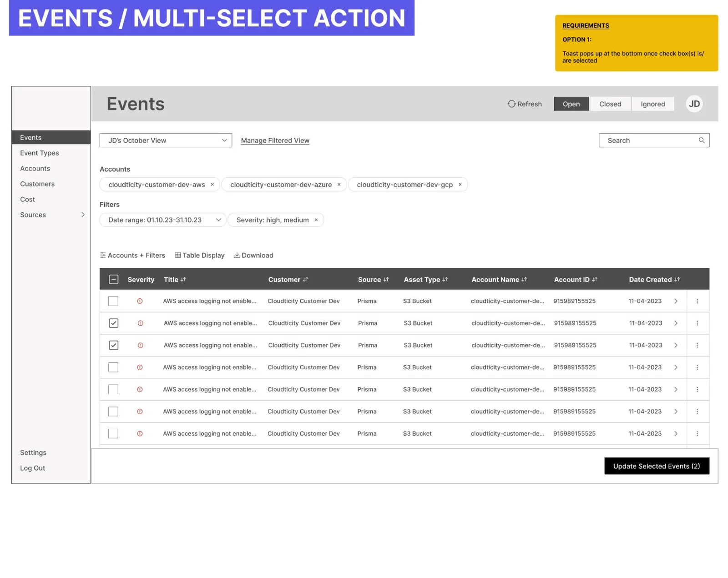Click Log Out in sidebar
Image resolution: width=728 pixels, height=578 pixels.
point(33,468)
